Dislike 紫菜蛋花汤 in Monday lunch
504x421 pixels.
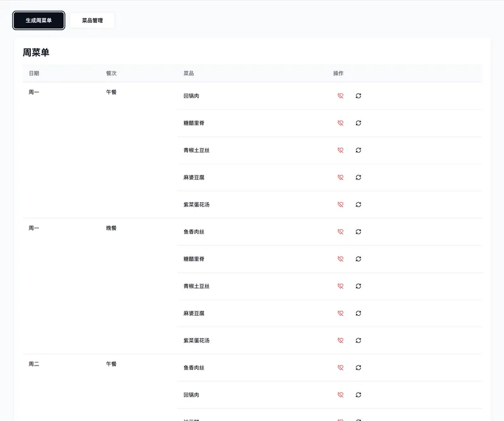pos(340,205)
